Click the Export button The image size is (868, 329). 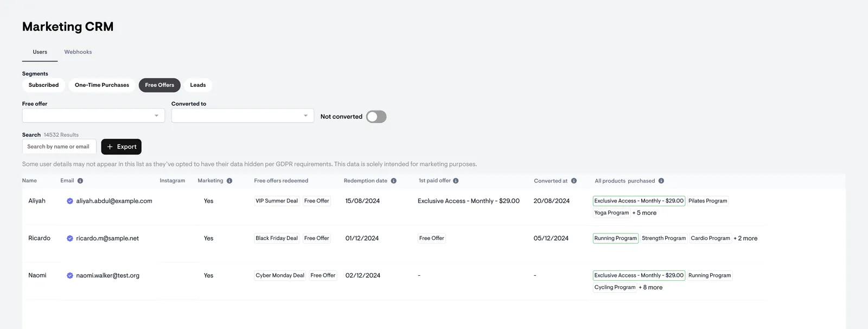122,147
